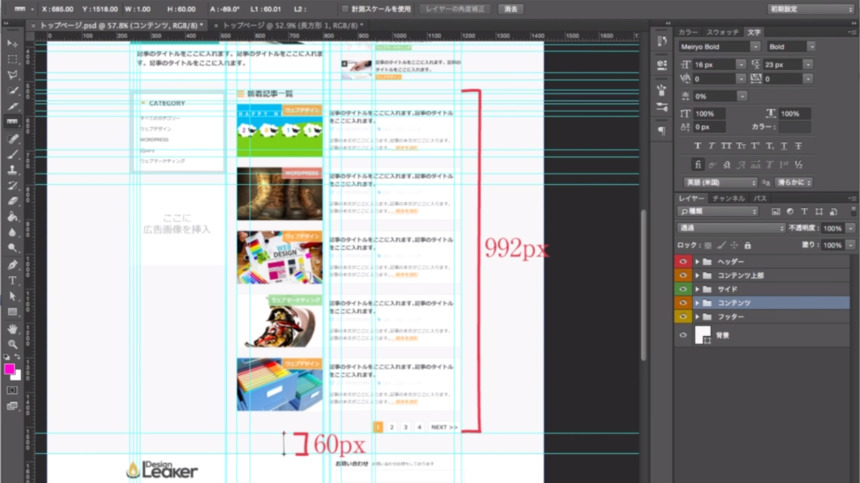This screenshot has width=860, height=483.
Task: Select the Zoom tool
Action: click(x=12, y=344)
